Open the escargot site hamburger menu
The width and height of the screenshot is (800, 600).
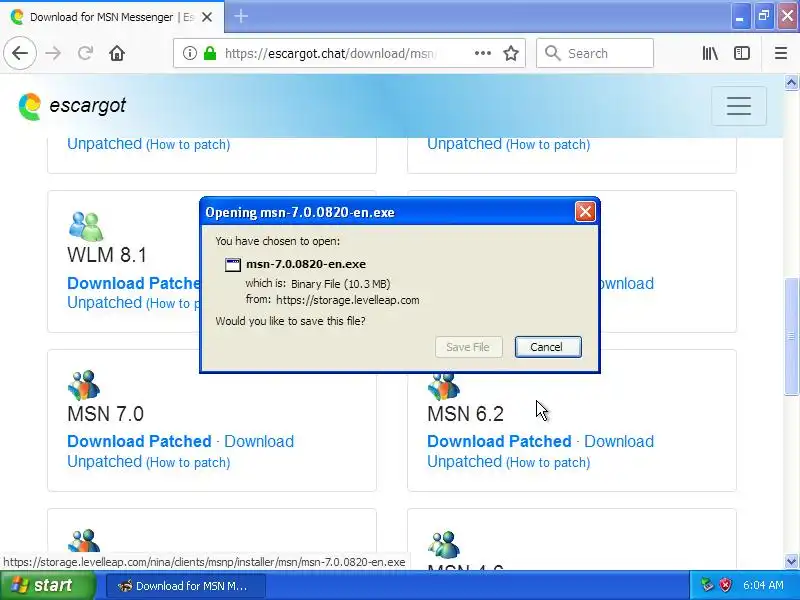[739, 106]
